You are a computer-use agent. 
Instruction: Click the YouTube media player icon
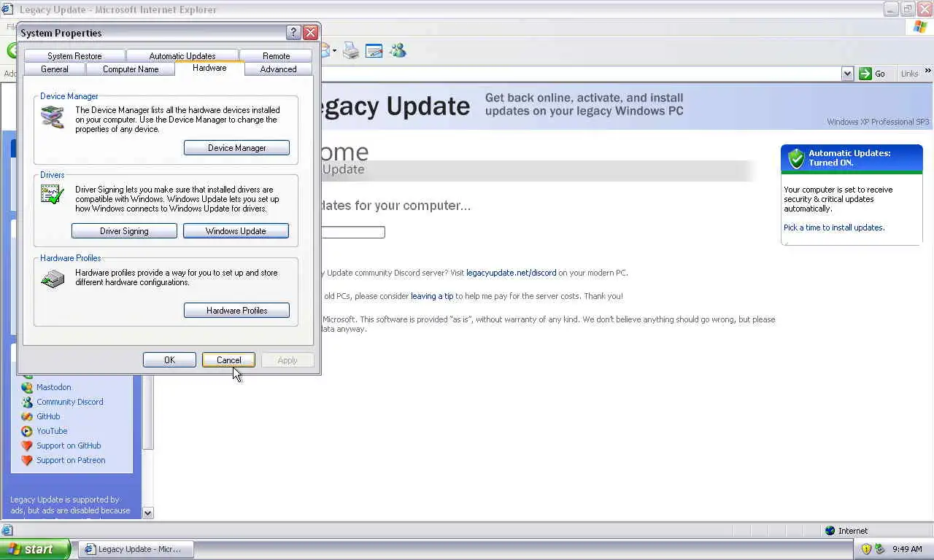27,431
